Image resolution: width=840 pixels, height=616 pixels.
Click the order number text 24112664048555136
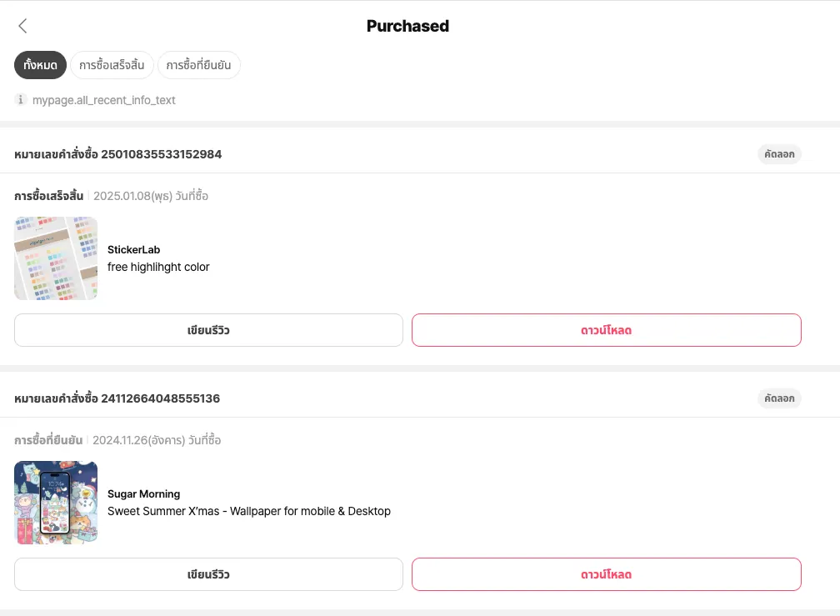[x=160, y=398]
